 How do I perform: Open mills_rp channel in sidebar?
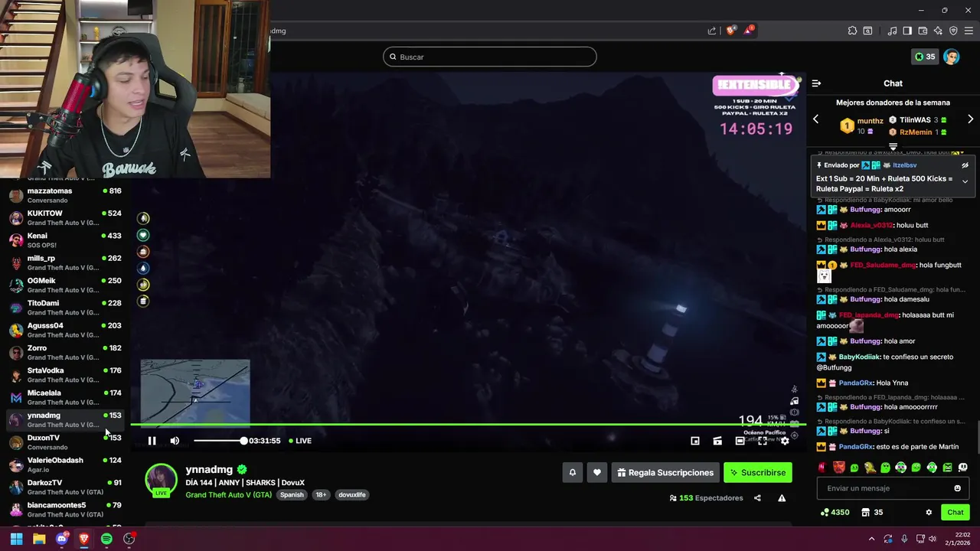(65, 262)
